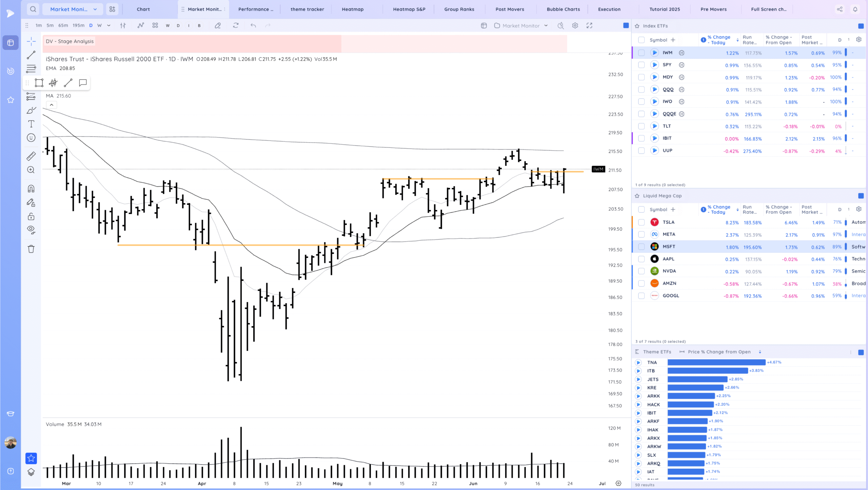Expand the timeframe chevron dropdown

click(x=109, y=25)
